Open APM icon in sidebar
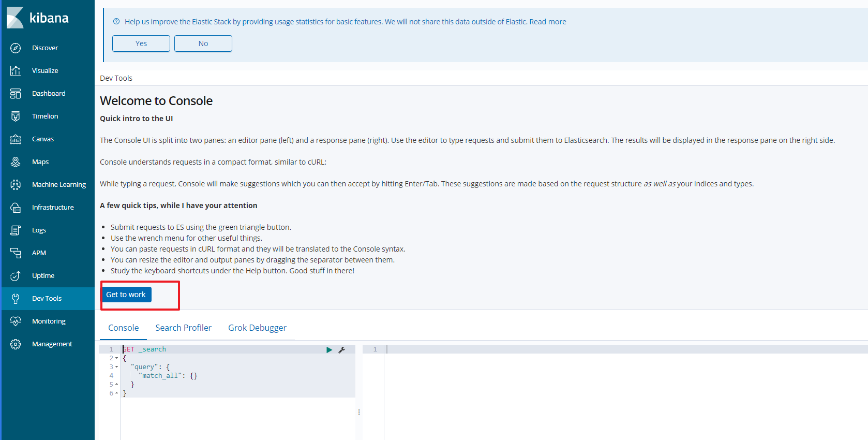868x440 pixels. 16,253
